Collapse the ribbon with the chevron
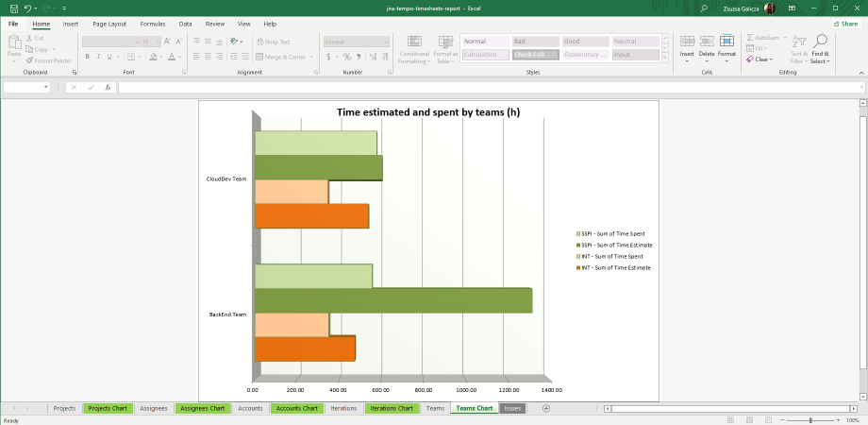Viewport: 868px width, 425px height. click(x=860, y=72)
